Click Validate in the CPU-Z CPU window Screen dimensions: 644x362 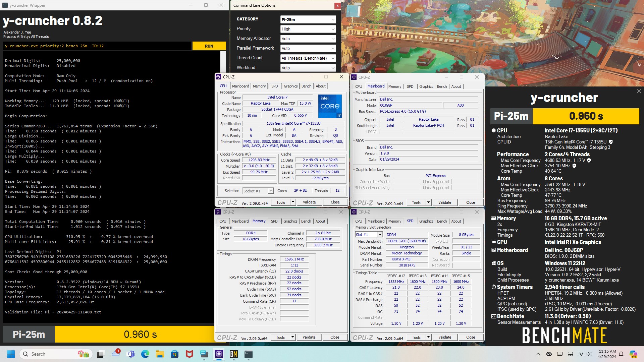pyautogui.click(x=309, y=202)
